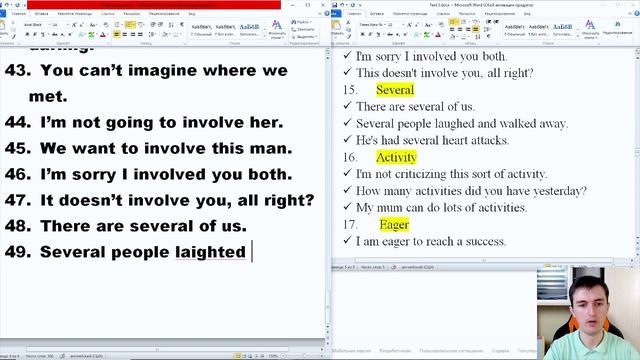Toggle Bold in the left Word window
The height and width of the screenshot is (360, 640).
click(27, 35)
